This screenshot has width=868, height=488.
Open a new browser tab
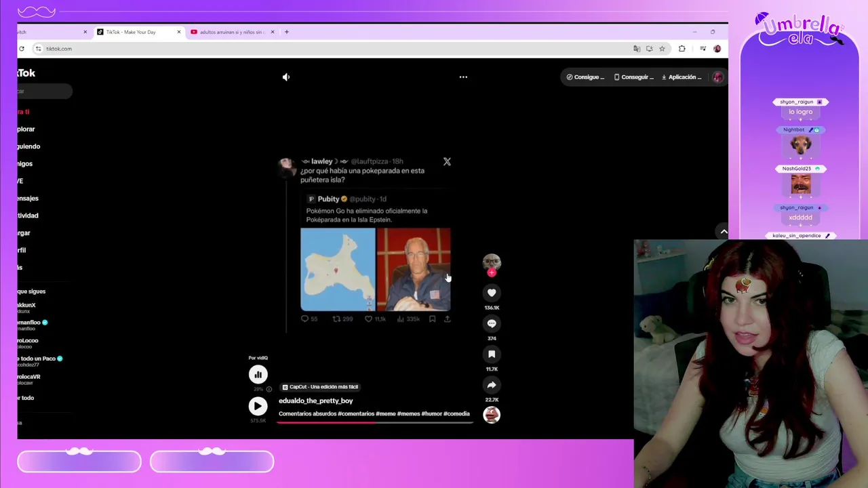tap(287, 32)
